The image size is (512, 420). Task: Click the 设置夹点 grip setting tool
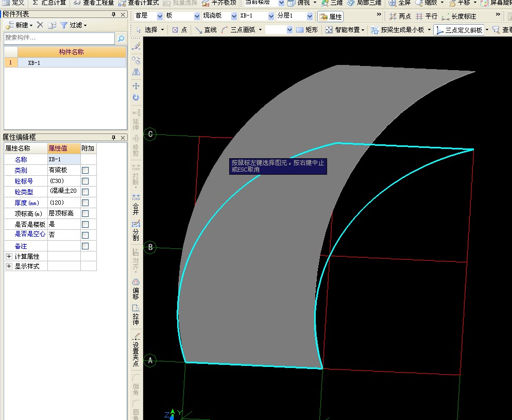(136, 350)
